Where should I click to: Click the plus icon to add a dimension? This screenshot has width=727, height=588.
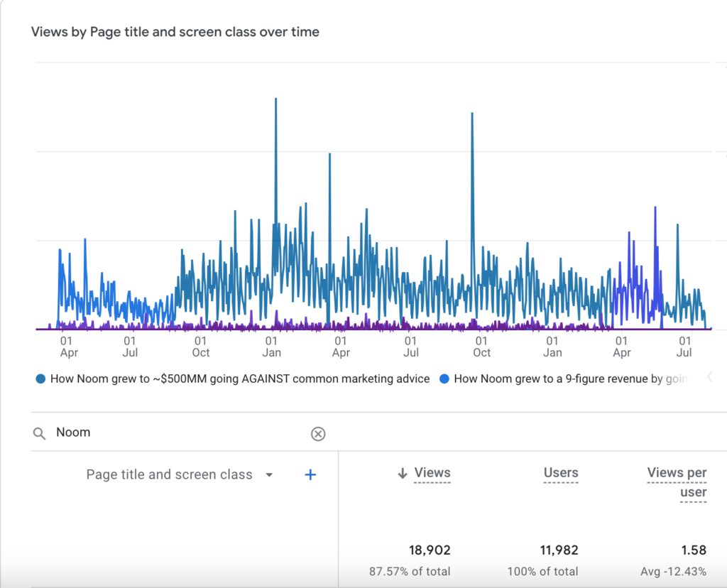(x=310, y=474)
